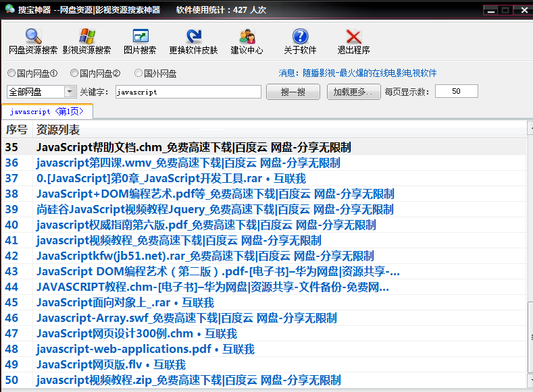Click the 关键字 javascript input field
Screen dimensions: 533x392
click(x=188, y=92)
